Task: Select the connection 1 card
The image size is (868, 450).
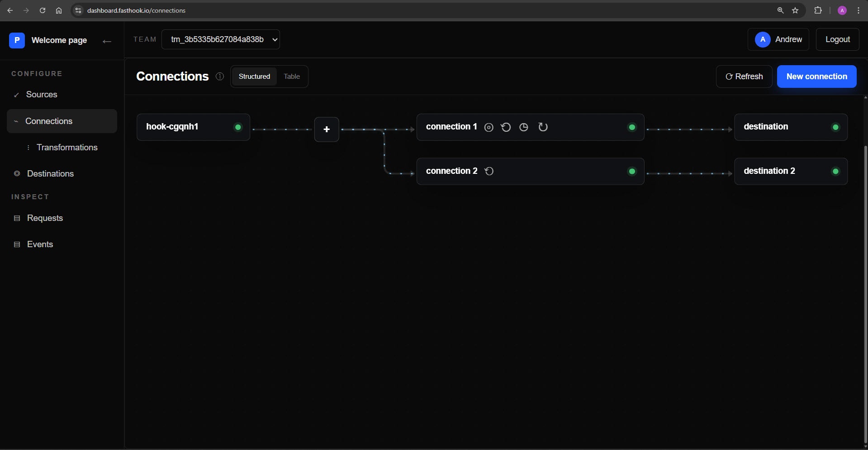Action: point(530,127)
